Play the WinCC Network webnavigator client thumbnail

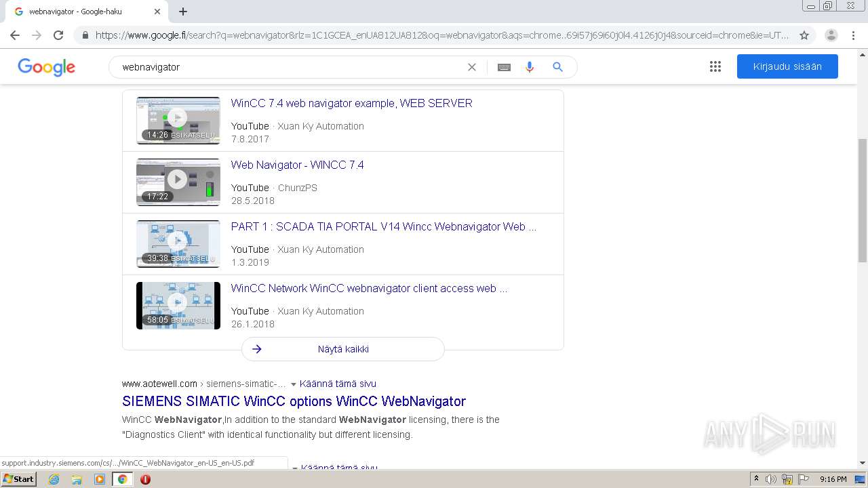tap(178, 305)
